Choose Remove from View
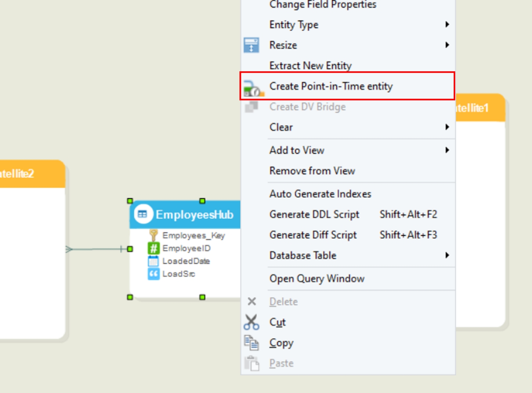Screen dimensions: 532x393 point(312,171)
